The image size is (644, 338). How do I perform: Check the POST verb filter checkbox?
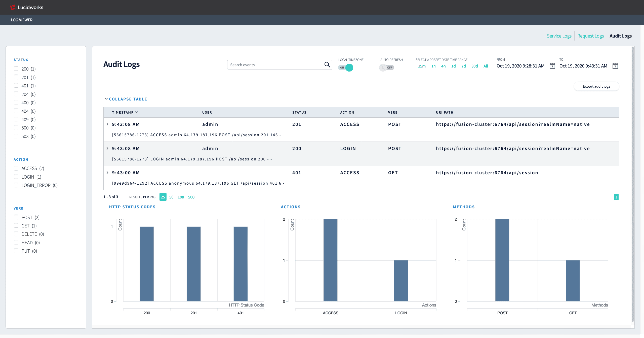tap(16, 217)
